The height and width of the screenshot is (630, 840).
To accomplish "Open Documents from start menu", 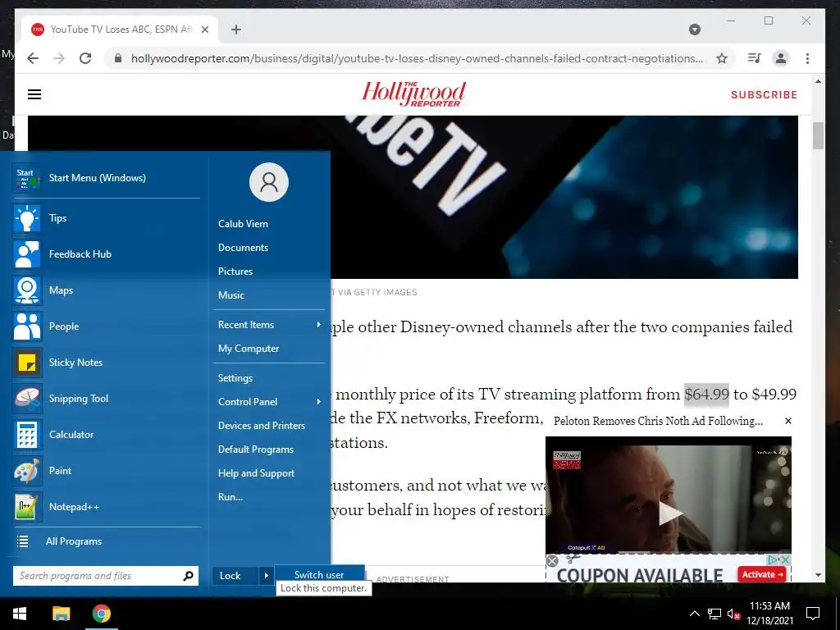I will tap(243, 248).
